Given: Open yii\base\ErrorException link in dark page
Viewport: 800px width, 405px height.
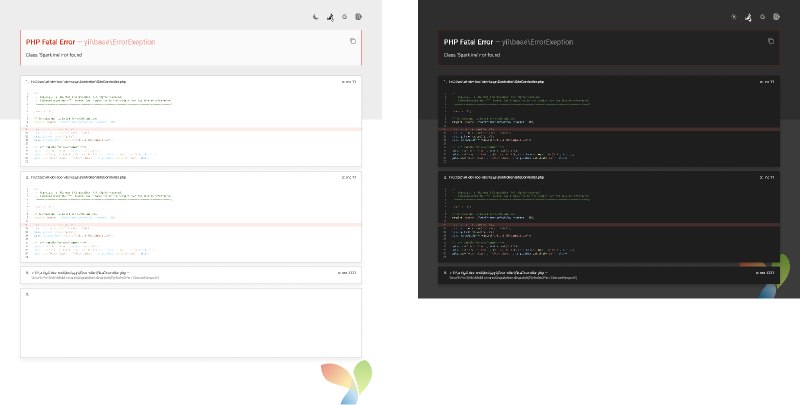Looking at the screenshot, I should point(537,42).
